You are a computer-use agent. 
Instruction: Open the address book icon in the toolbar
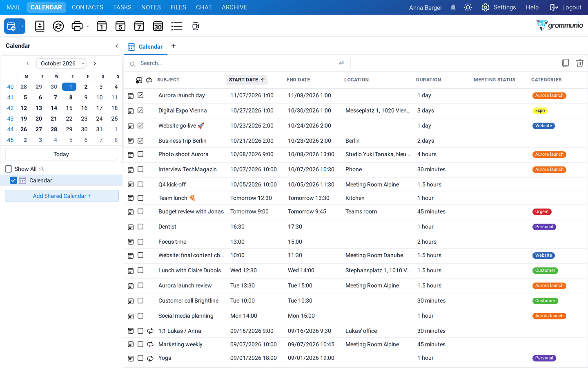pyautogui.click(x=40, y=26)
